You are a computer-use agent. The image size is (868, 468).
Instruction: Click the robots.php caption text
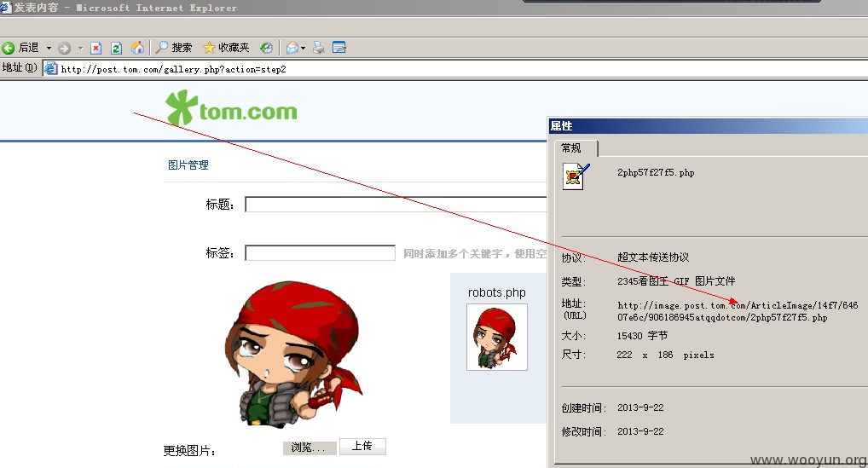[496, 292]
